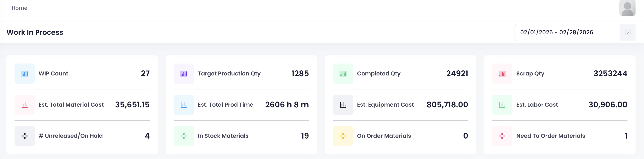Image resolution: width=644 pixels, height=159 pixels.
Task: Click the # Unreleased/On Hold label
Action: 71,136
